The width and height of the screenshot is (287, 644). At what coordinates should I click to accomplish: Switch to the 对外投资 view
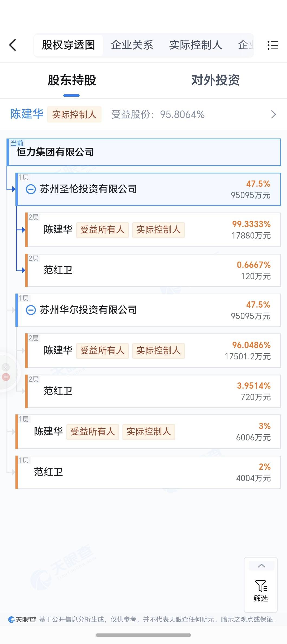216,80
